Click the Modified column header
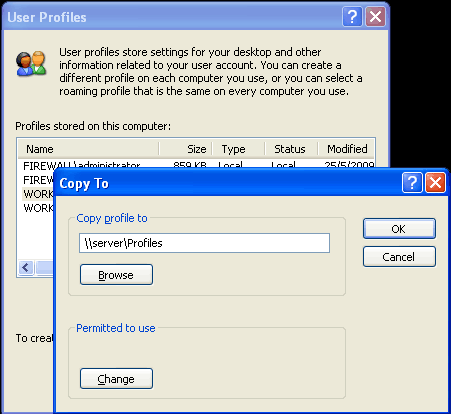The image size is (451, 414). [x=346, y=149]
